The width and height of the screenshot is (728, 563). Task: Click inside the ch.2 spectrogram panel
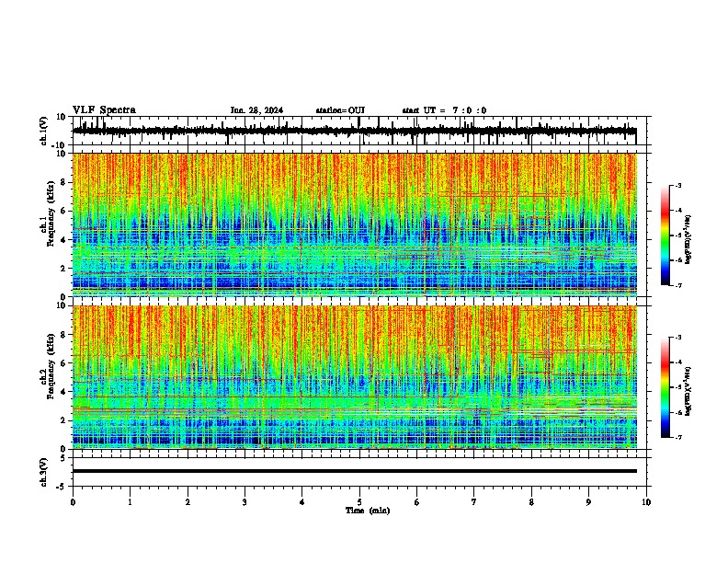(x=355, y=377)
